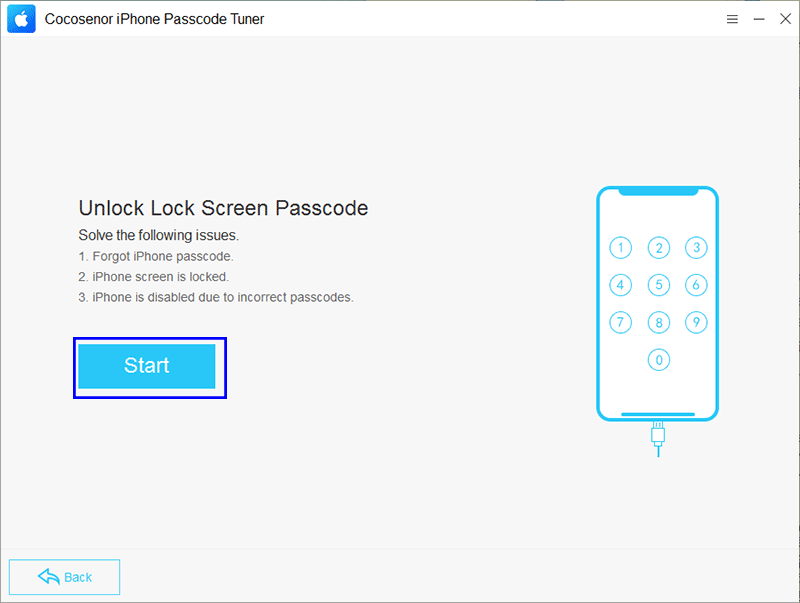Image resolution: width=800 pixels, height=603 pixels.
Task: Click the USB cable connector icon
Action: 658,439
